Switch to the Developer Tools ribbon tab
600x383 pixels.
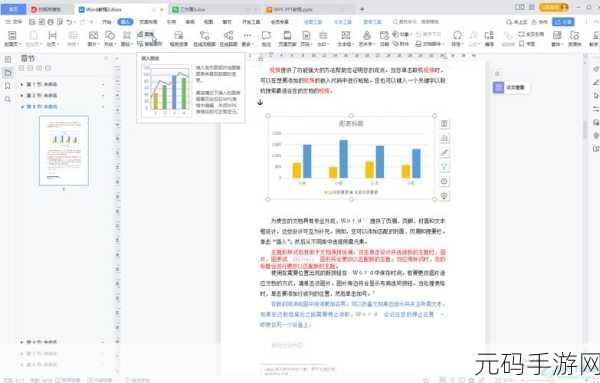[251, 22]
